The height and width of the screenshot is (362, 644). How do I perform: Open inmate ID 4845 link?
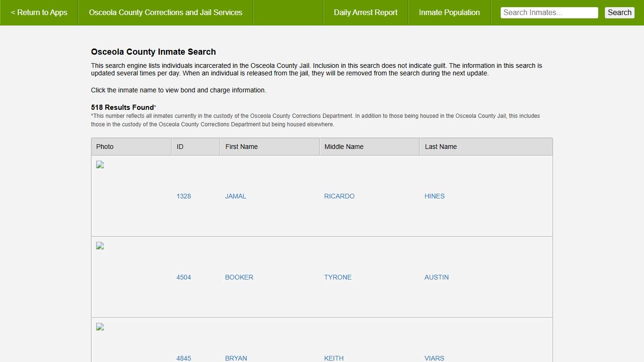[x=183, y=358]
